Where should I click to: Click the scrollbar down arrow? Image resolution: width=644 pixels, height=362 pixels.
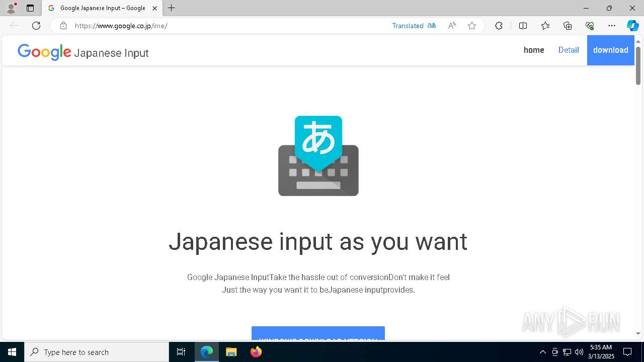click(638, 333)
